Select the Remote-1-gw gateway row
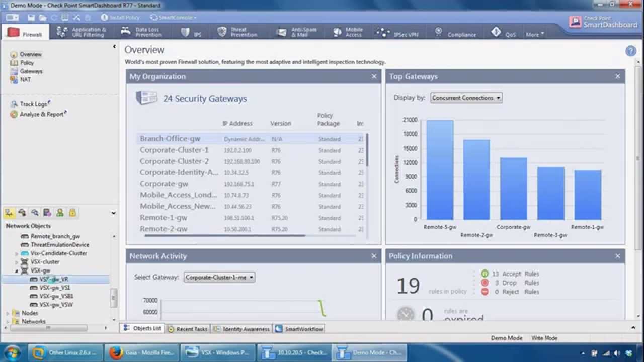The height and width of the screenshot is (362, 644). pos(251,218)
